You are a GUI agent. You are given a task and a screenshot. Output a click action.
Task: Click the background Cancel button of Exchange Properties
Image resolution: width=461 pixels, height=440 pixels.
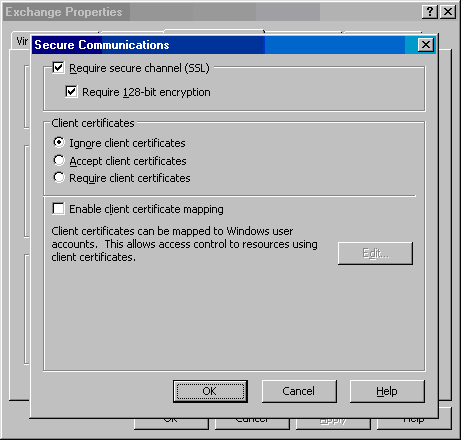coord(252,424)
